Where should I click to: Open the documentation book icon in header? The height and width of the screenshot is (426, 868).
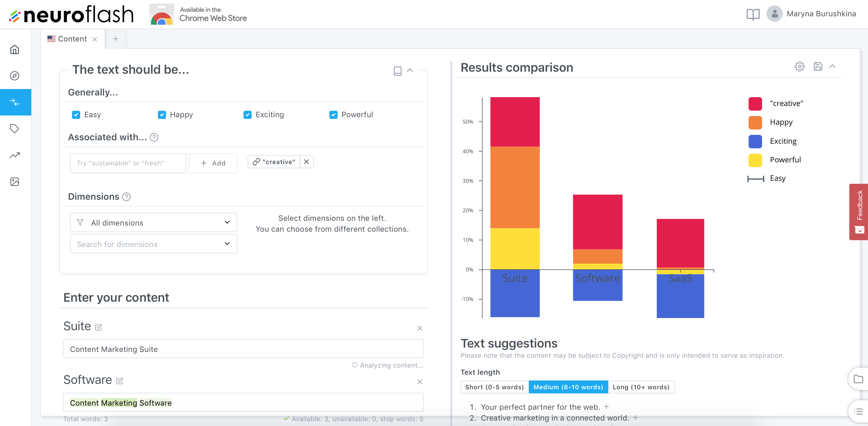[x=753, y=14]
